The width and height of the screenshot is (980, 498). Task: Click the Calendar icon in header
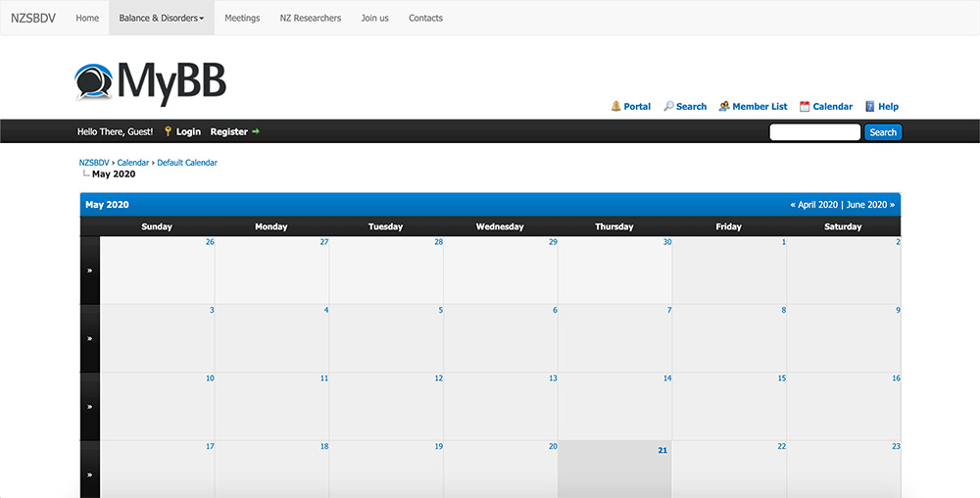805,106
